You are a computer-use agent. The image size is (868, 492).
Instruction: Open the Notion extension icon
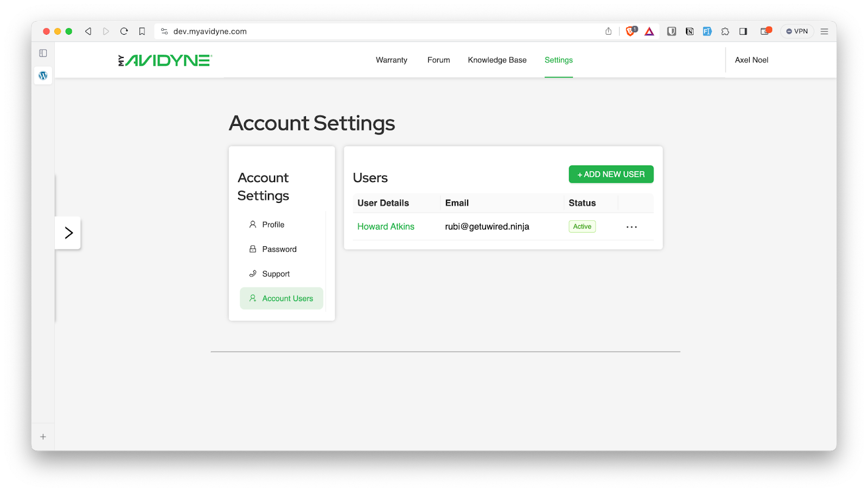[690, 31]
